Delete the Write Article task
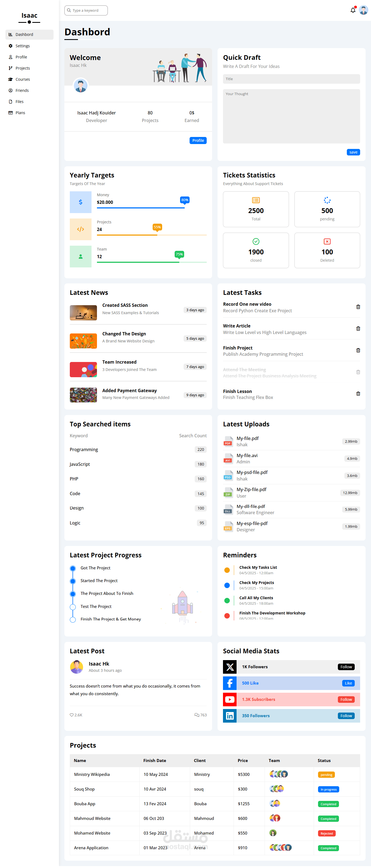The image size is (371, 868). [358, 329]
